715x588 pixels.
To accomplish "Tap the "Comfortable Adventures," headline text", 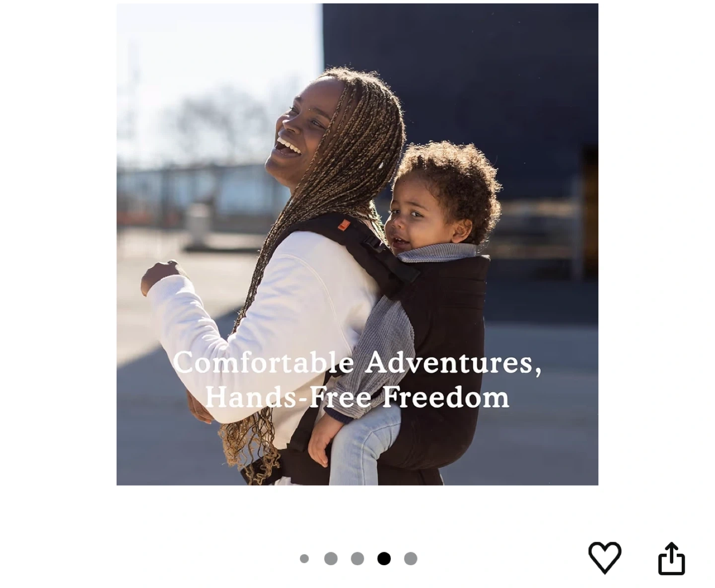I will pos(357,363).
